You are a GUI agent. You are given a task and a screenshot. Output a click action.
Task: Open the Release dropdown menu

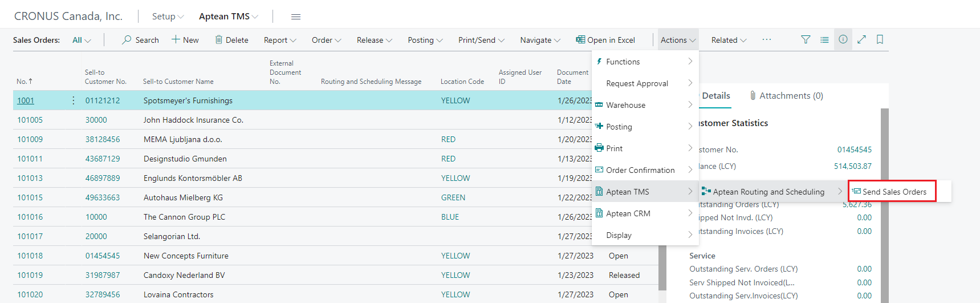(x=374, y=40)
